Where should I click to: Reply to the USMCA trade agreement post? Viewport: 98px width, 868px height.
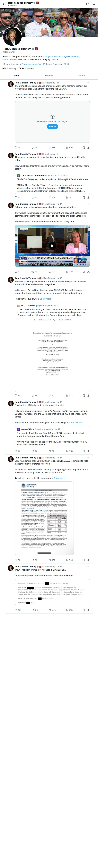16,147
